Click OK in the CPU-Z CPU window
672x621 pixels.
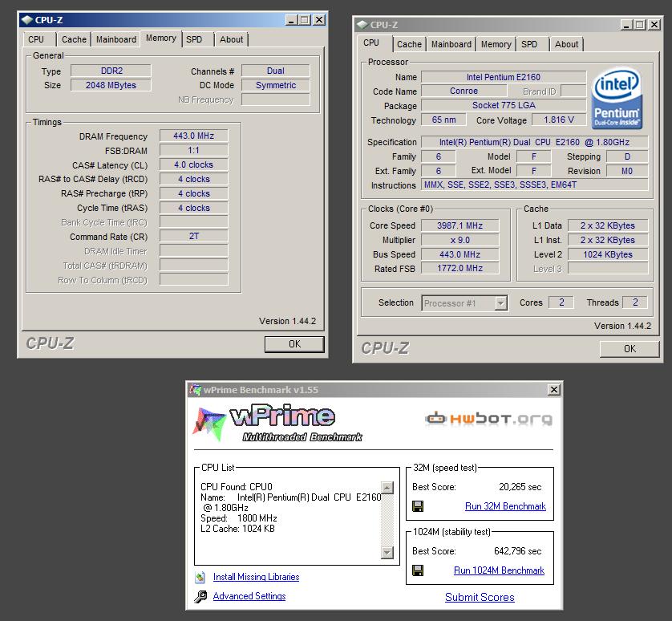(x=629, y=349)
